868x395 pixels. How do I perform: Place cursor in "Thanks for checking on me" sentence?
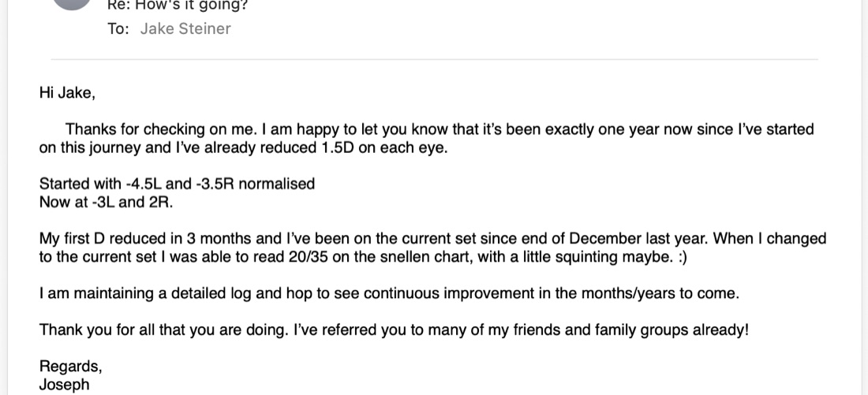161,129
